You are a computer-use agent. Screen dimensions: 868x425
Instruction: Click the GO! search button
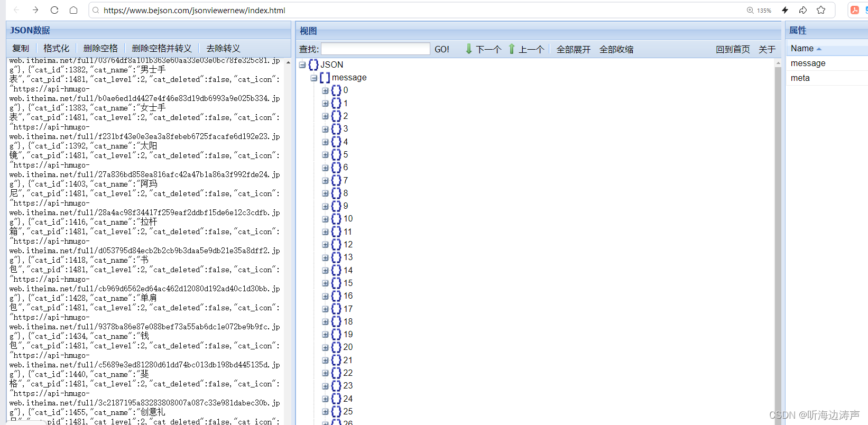point(442,49)
